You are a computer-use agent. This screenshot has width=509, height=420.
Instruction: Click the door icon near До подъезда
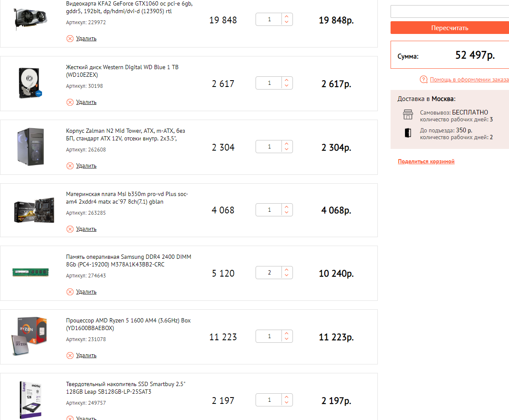[x=408, y=133]
